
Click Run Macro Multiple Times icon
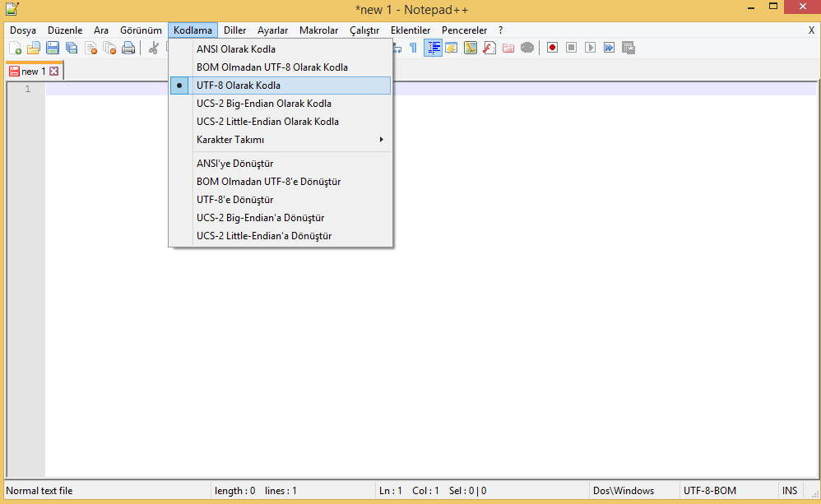click(609, 49)
